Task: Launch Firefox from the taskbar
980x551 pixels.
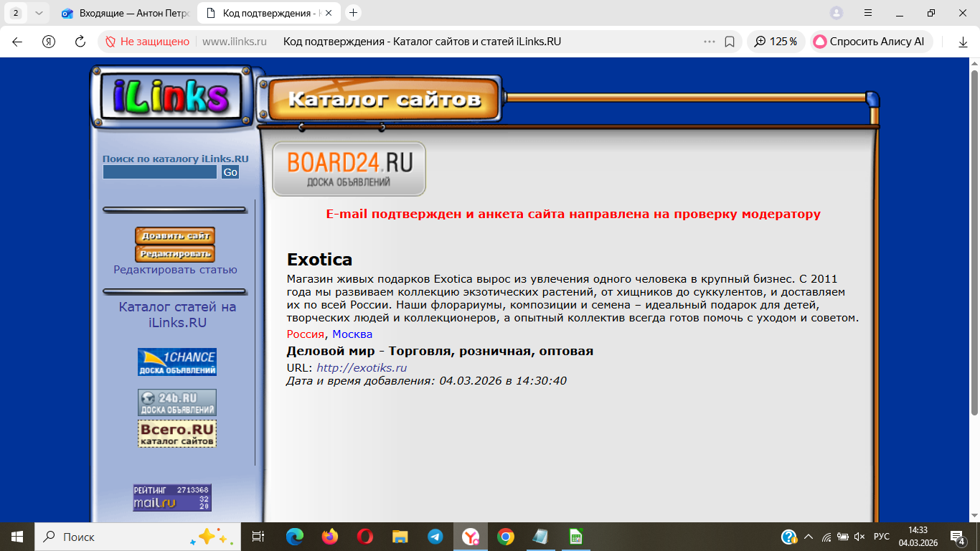Action: 330,537
